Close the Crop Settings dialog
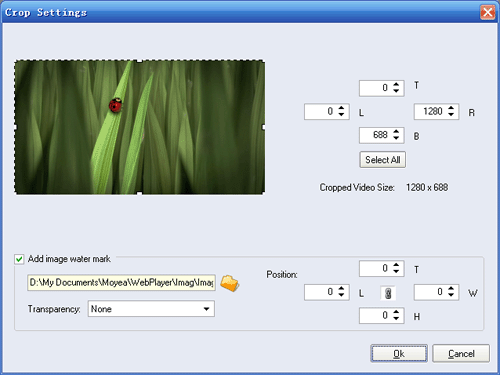The image size is (500, 375). tap(487, 13)
